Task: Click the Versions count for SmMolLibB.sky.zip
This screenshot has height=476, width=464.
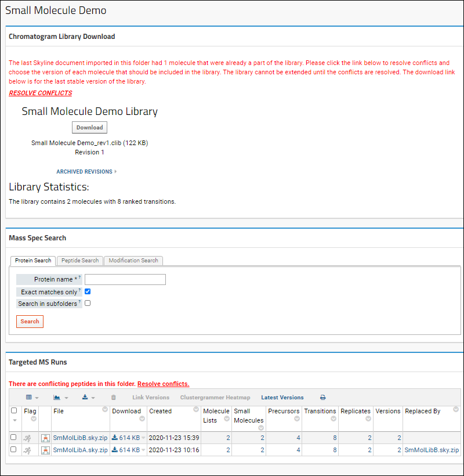Action: [x=399, y=438]
